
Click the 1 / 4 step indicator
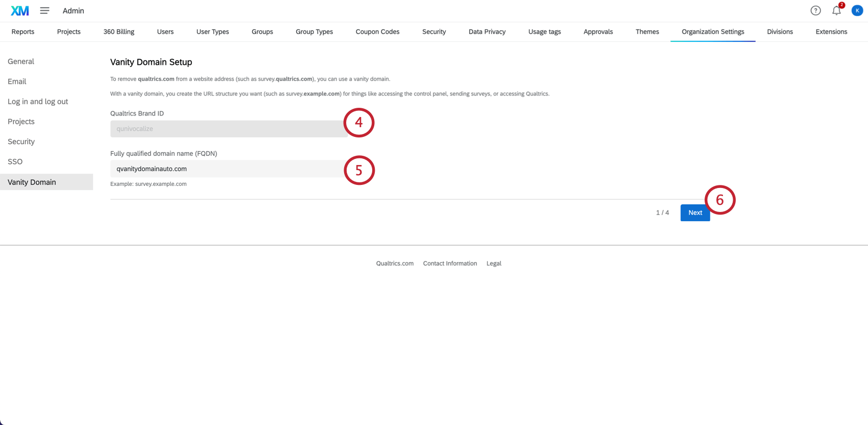662,212
